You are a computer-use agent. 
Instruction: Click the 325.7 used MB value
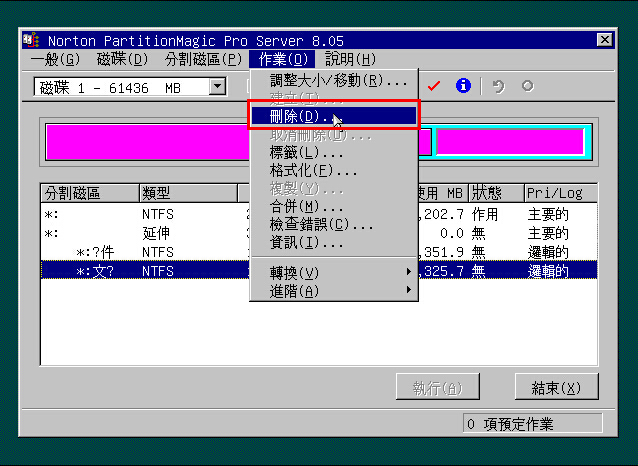(x=441, y=271)
